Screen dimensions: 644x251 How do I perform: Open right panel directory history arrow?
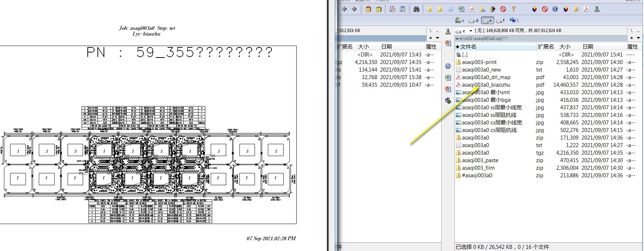point(638,38)
